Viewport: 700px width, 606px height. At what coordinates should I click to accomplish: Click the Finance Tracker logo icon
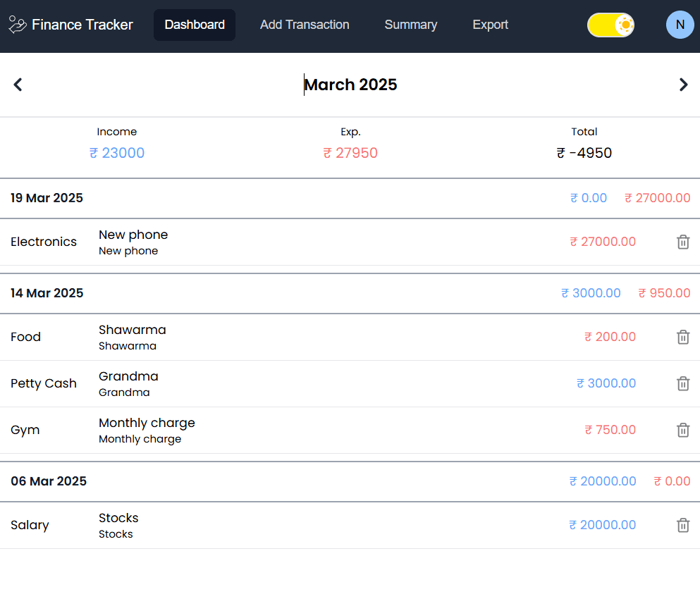click(18, 25)
